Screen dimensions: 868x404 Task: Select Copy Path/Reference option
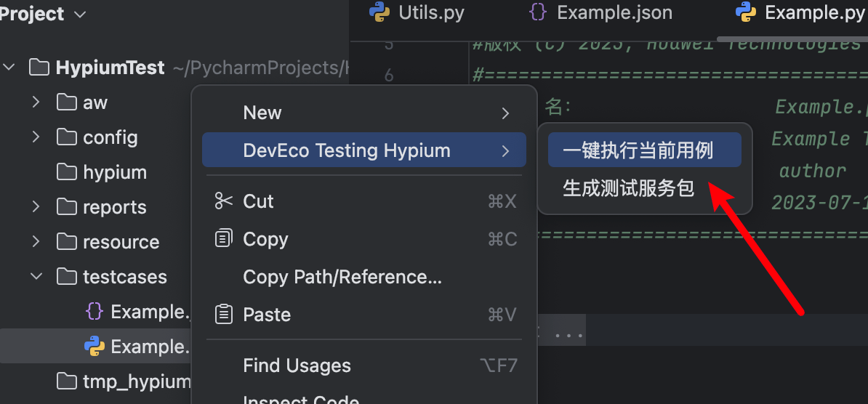point(342,277)
